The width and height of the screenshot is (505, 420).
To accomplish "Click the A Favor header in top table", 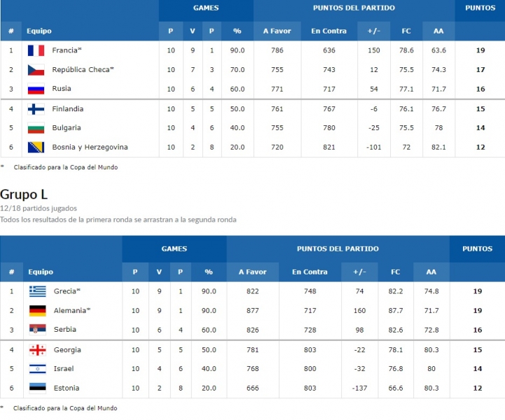I will pyautogui.click(x=277, y=31).
